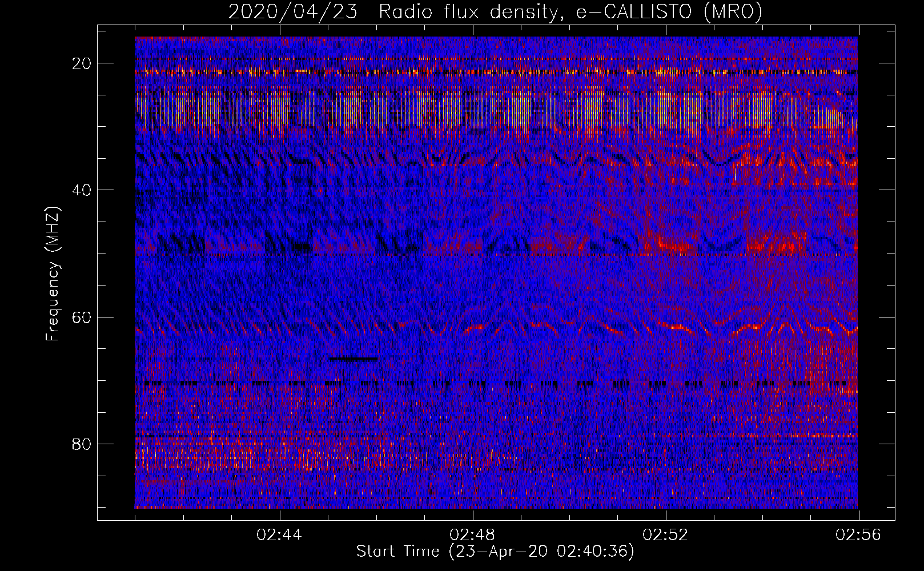
Task: Click the 02:56 time tick label
Action: (858, 534)
